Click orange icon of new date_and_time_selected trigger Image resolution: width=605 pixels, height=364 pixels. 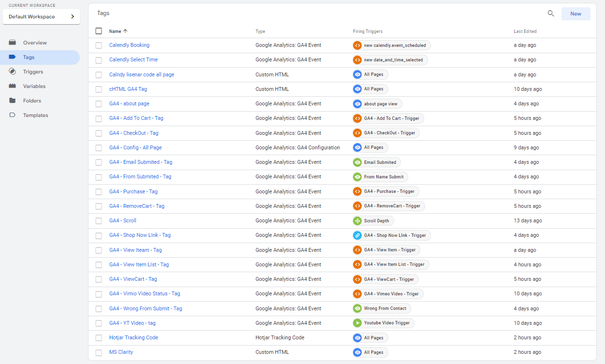(x=357, y=60)
